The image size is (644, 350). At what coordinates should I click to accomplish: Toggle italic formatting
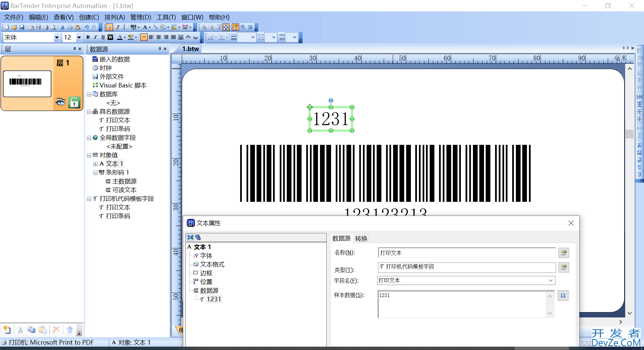(x=95, y=37)
